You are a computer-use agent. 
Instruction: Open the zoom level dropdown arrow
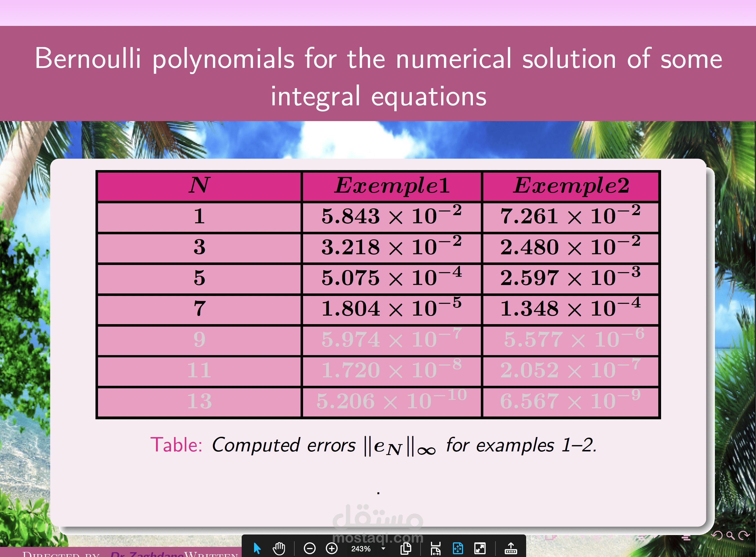click(383, 549)
